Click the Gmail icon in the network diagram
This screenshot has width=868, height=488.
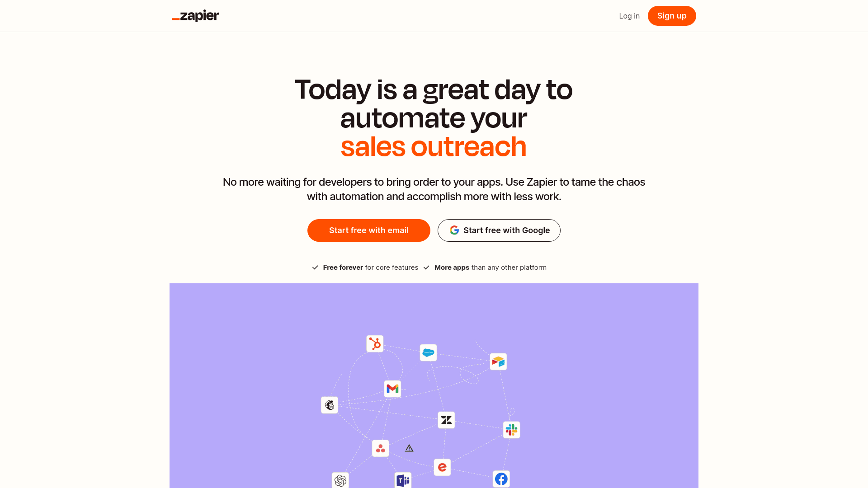392,389
